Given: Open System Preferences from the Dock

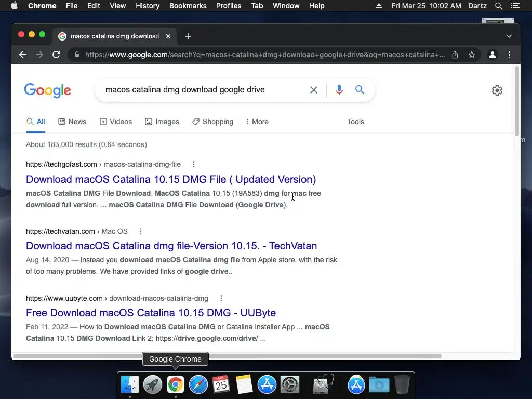Looking at the screenshot, I should (x=289, y=384).
